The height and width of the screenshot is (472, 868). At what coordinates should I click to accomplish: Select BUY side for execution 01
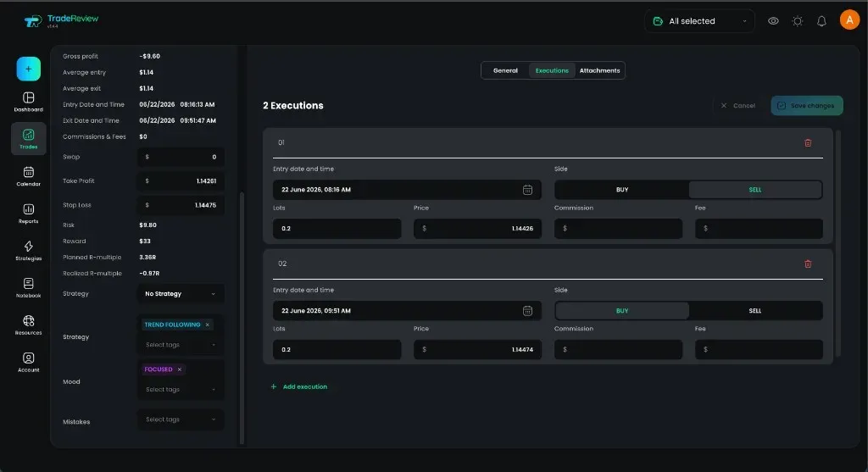pyautogui.click(x=621, y=190)
